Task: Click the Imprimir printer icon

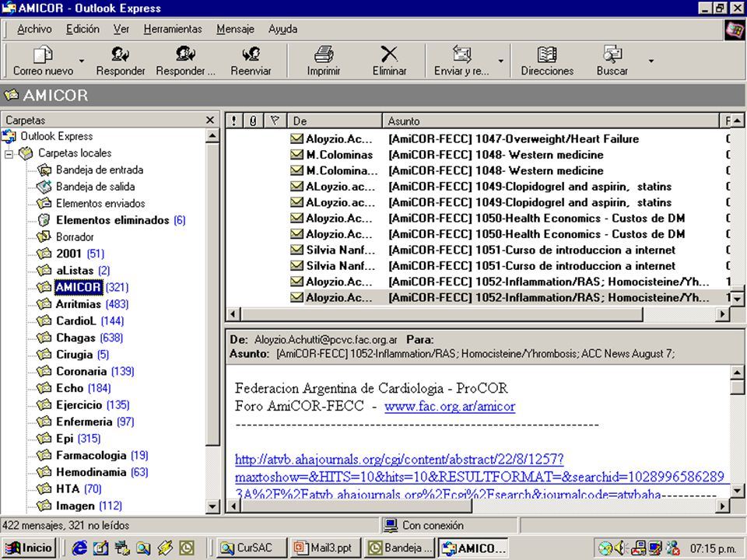Action: coord(324,54)
